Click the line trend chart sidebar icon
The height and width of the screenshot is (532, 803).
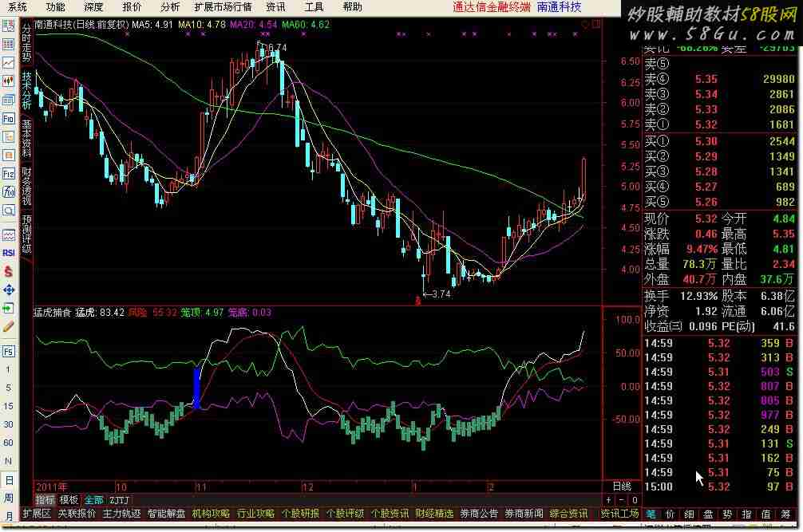pos(8,62)
